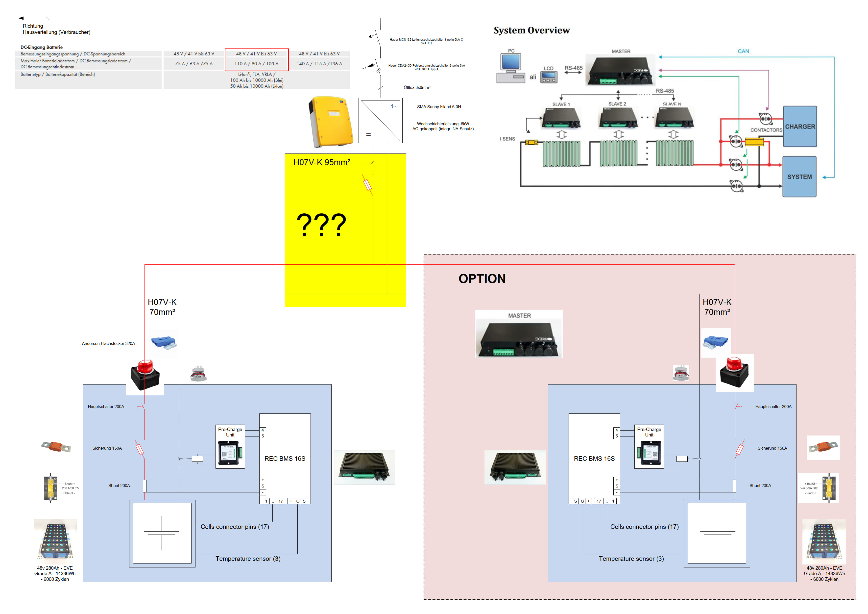The image size is (868, 614).
Task: Click the left 'Hauptschalter 200A' label
Action: [106, 407]
